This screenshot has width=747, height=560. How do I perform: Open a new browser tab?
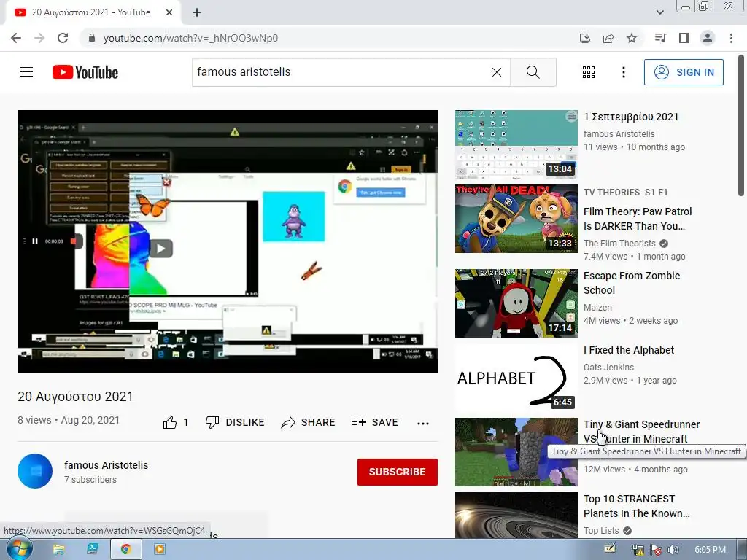(x=197, y=12)
